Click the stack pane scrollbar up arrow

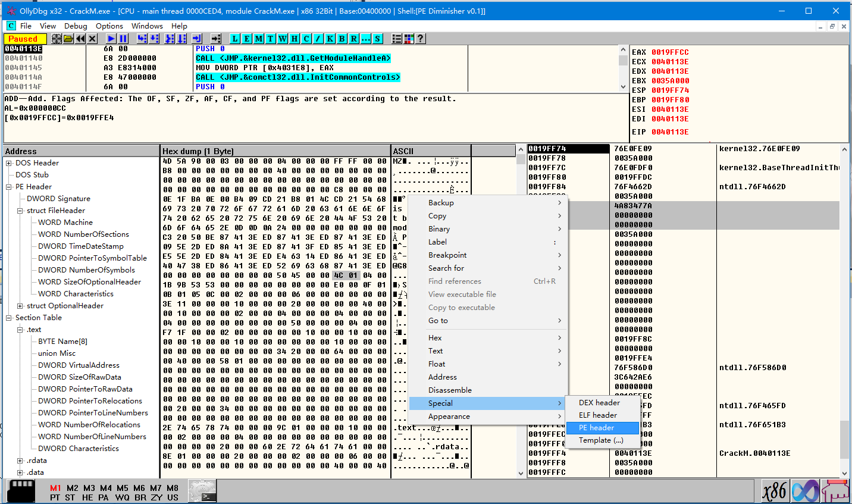point(844,149)
